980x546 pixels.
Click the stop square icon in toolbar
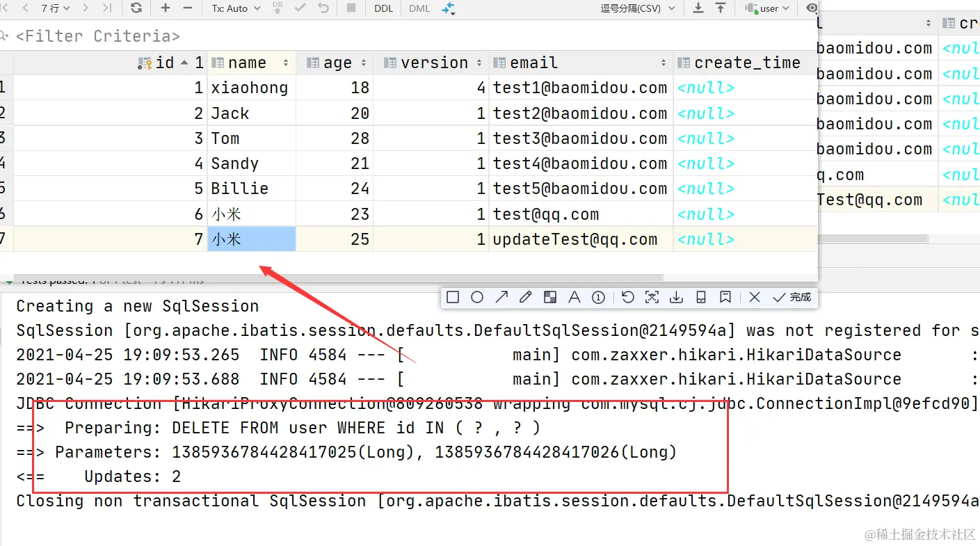tap(351, 8)
